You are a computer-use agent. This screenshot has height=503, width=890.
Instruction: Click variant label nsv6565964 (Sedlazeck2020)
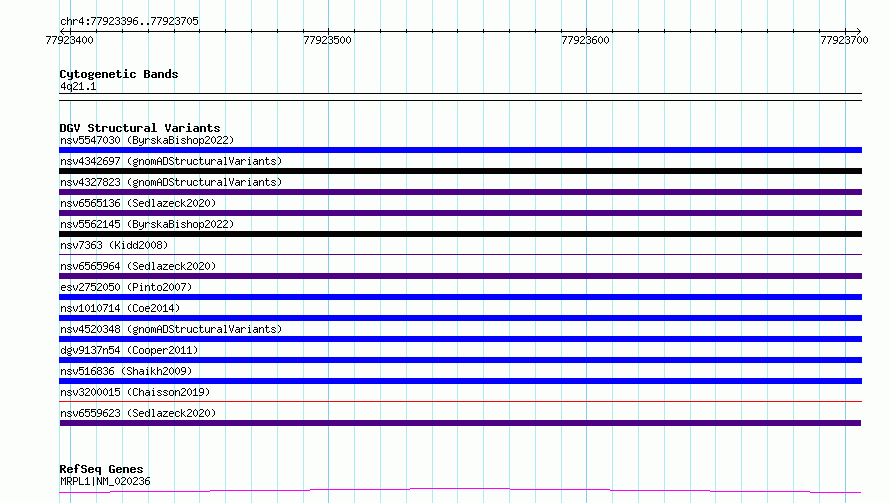coord(138,266)
